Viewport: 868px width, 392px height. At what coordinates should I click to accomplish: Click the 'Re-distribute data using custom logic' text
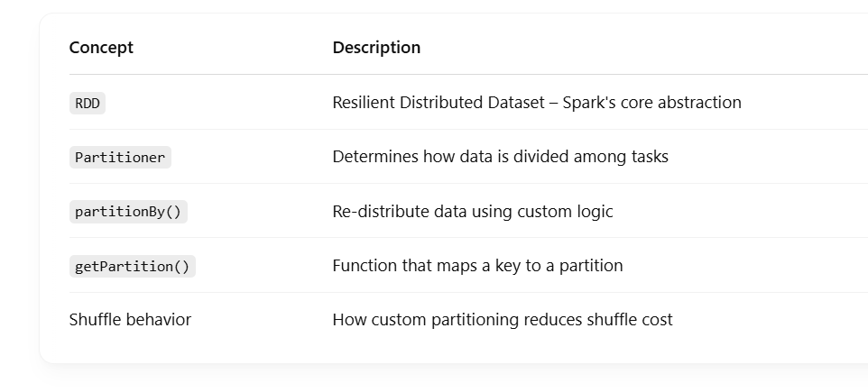[x=473, y=211]
